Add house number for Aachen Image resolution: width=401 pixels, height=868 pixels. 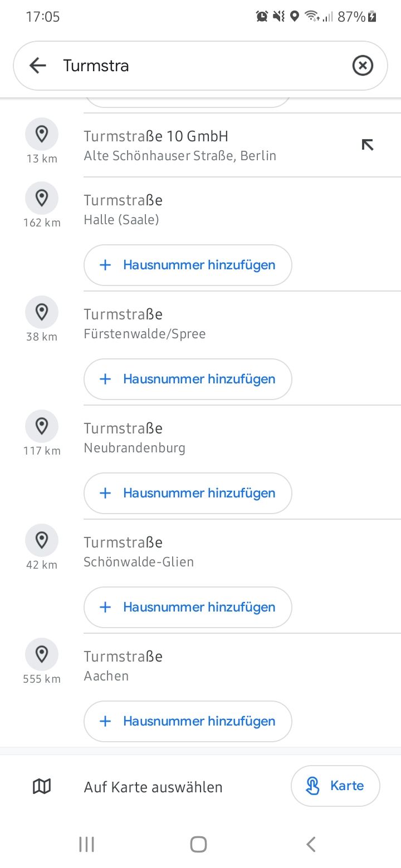point(188,721)
